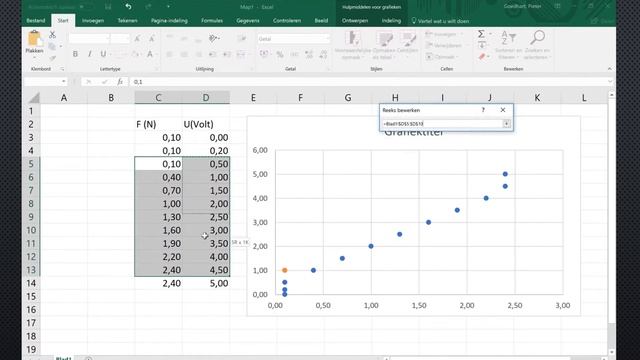Click the insert function fx icon
The width and height of the screenshot is (640, 360).
(120, 82)
